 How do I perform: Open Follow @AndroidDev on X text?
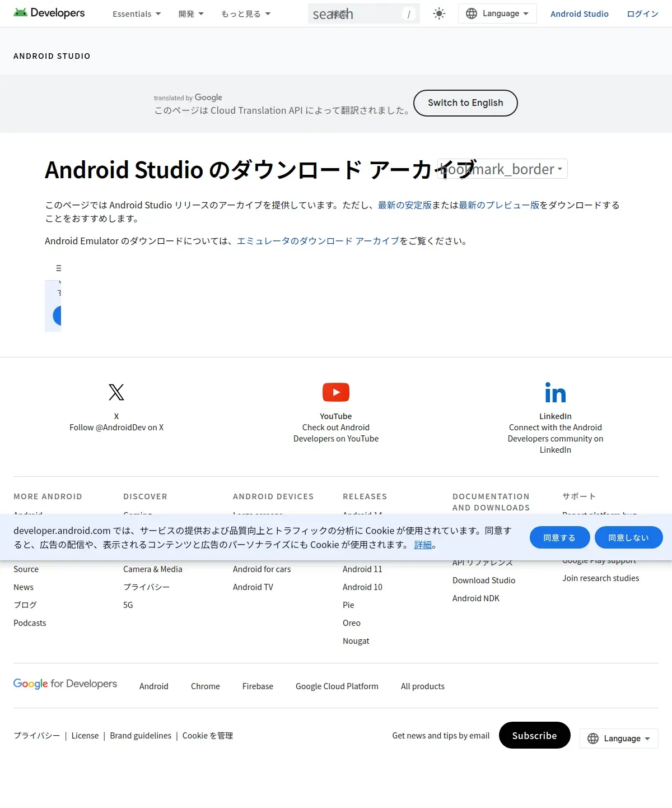(116, 428)
